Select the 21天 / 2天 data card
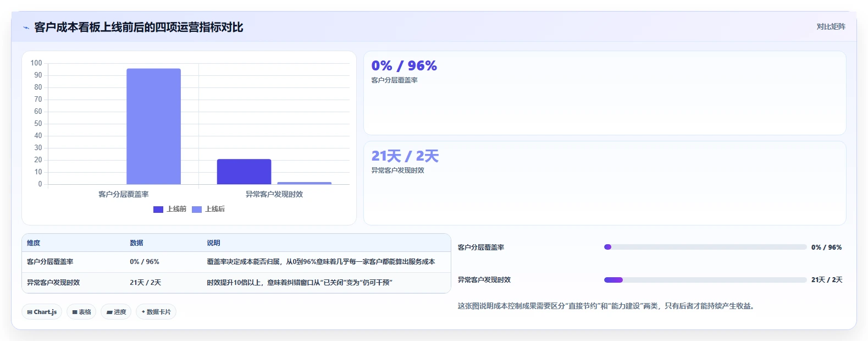This screenshot has height=341, width=868. (x=605, y=183)
